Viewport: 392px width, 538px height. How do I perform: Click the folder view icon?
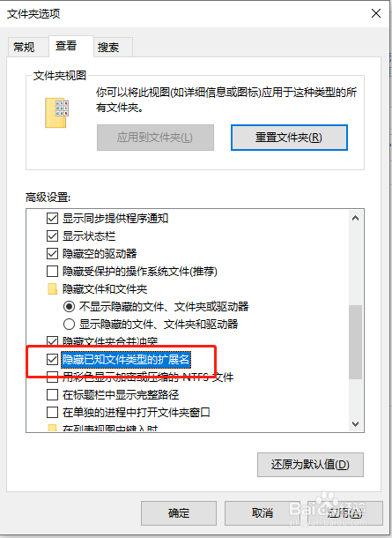click(57, 113)
